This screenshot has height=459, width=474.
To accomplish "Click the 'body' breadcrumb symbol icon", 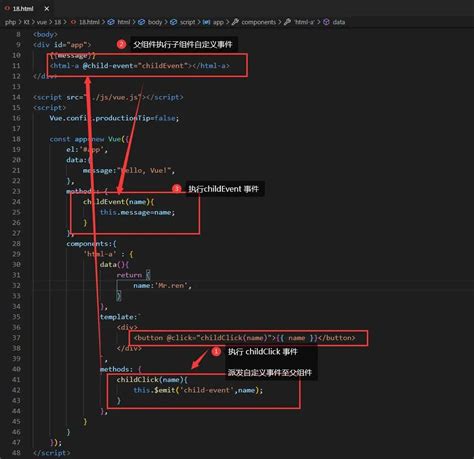I will 142,22.
